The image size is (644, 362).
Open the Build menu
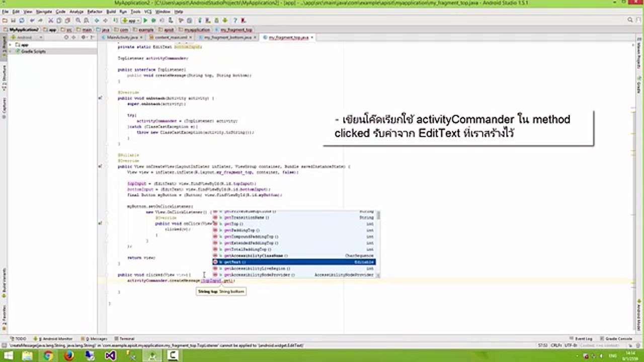(111, 12)
